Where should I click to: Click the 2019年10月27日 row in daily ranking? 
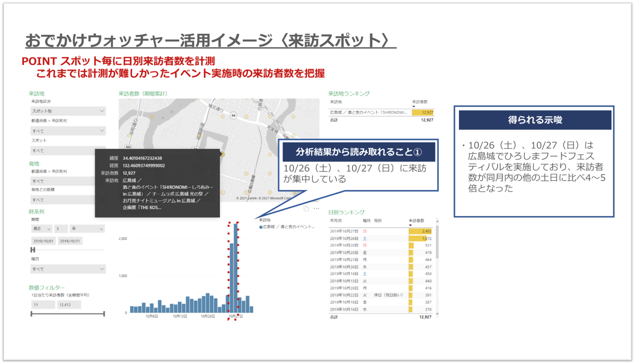coord(344,231)
